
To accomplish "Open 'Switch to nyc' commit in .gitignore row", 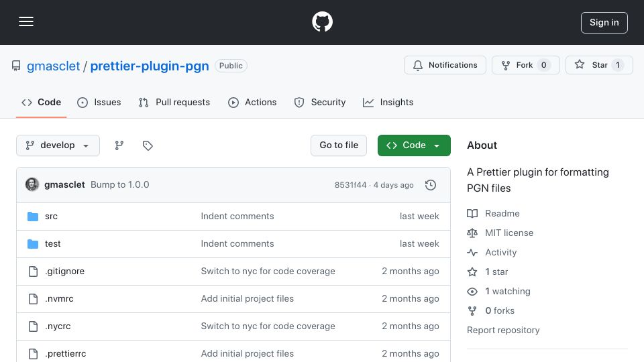I will pyautogui.click(x=268, y=271).
